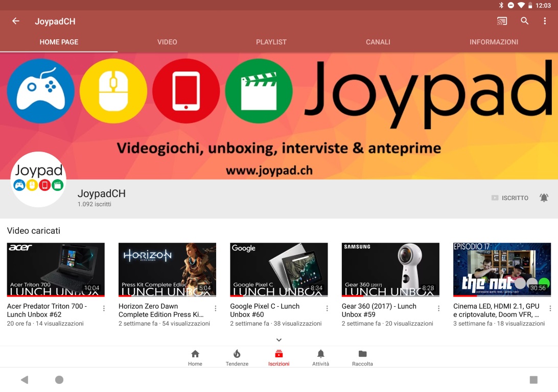The height and width of the screenshot is (392, 558).
Task: Switch to the HOME PAGE tab
Action: (x=59, y=42)
